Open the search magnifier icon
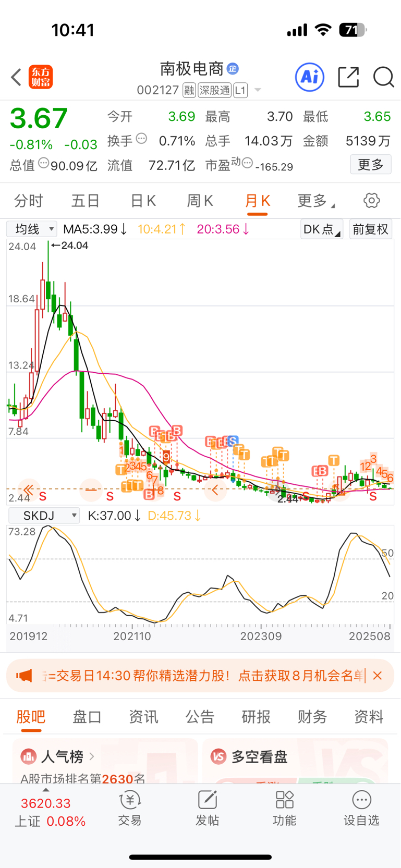Viewport: 401px width, 868px height. [x=383, y=77]
